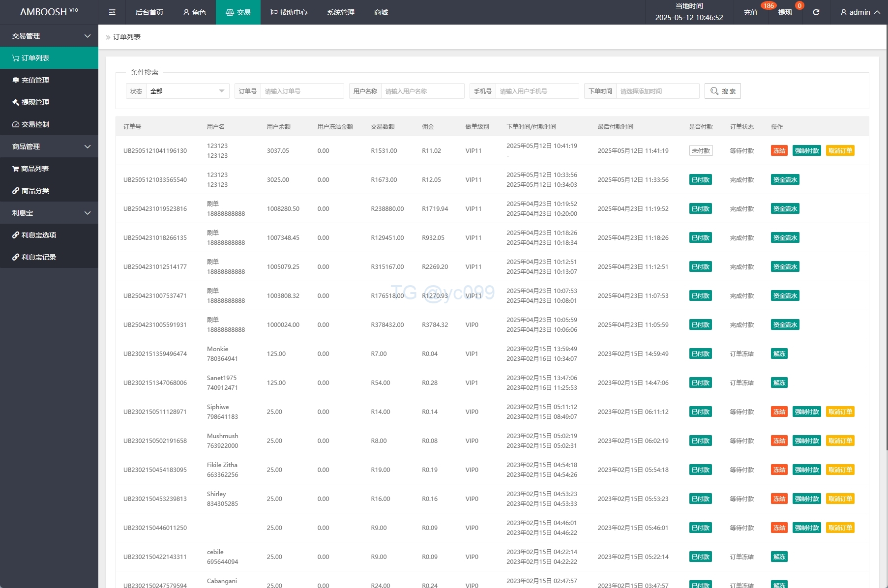The width and height of the screenshot is (888, 588).
Task: Open 充值管理 recharge management sidebar item
Action: tap(35, 80)
